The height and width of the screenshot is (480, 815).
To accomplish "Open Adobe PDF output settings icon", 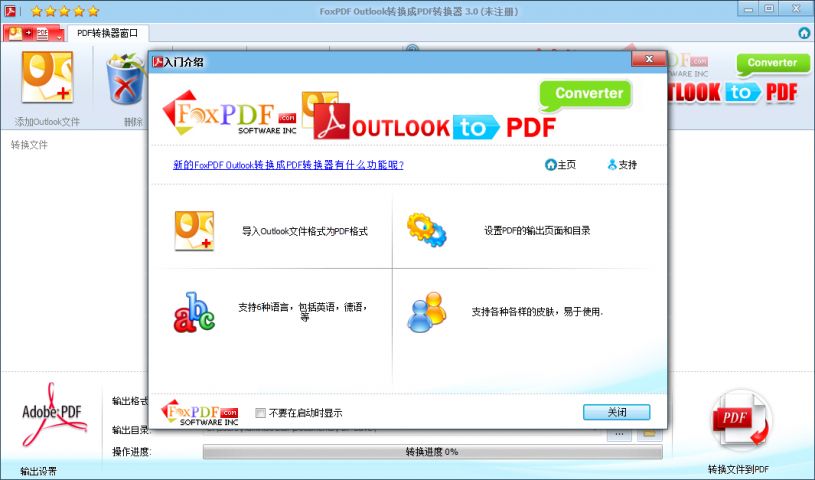I will tap(54, 417).
